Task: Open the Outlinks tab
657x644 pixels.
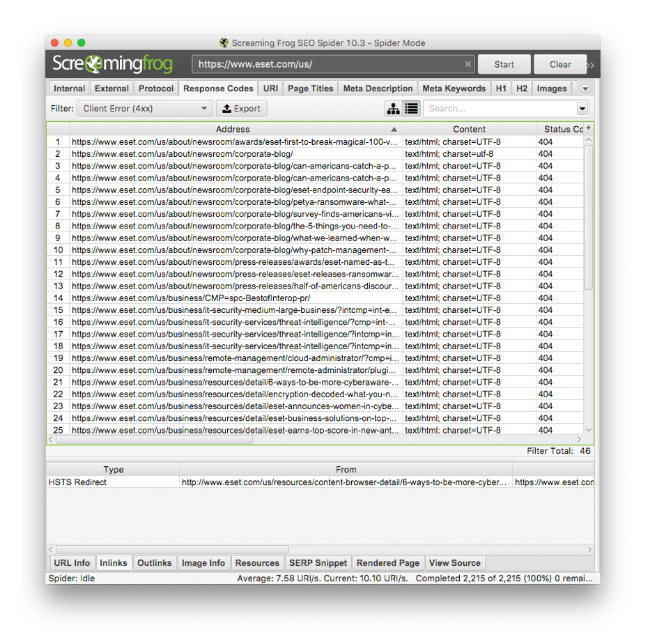Action: 155,563
